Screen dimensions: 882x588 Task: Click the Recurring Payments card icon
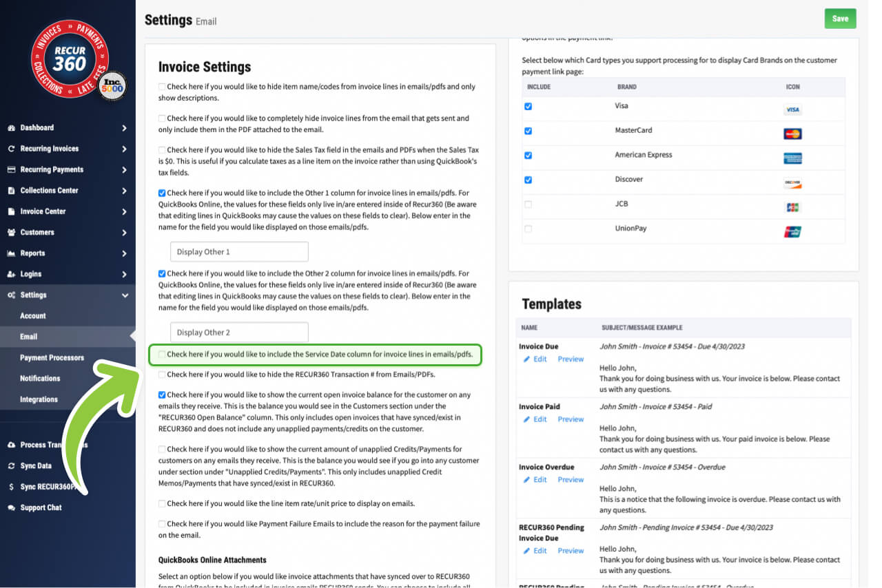(11, 169)
